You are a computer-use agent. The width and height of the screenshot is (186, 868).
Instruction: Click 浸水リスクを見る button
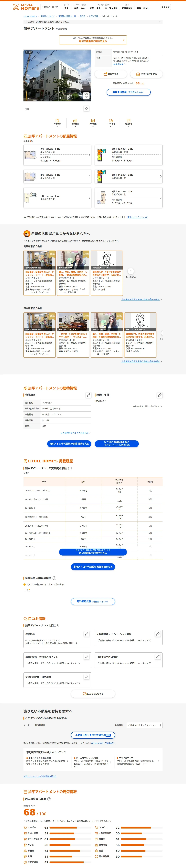tap(146, 74)
